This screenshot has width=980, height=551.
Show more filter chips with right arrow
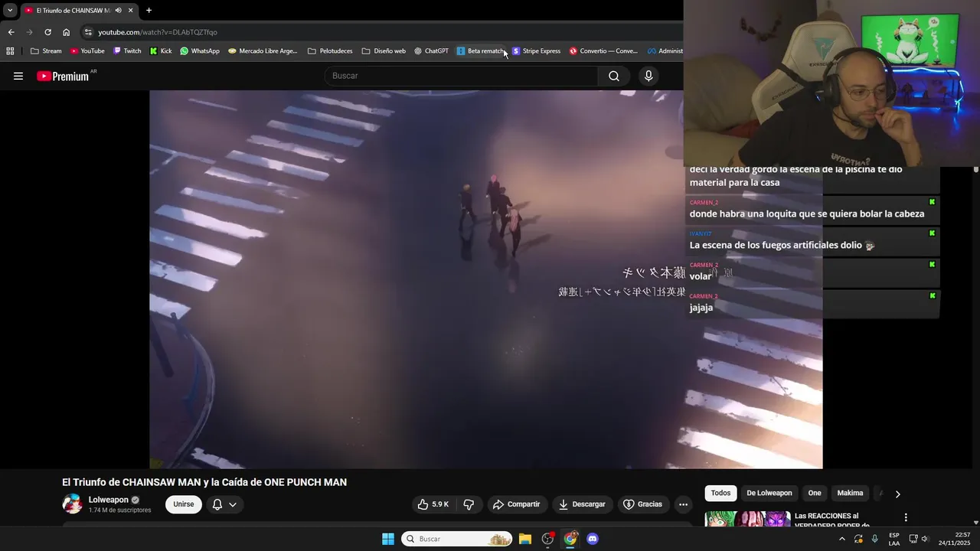(x=897, y=494)
